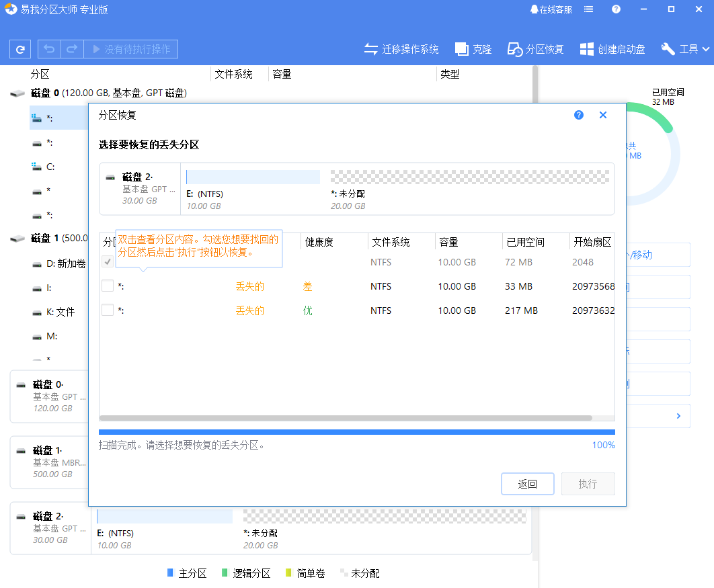Open the hamburger menu in title bar

588,9
